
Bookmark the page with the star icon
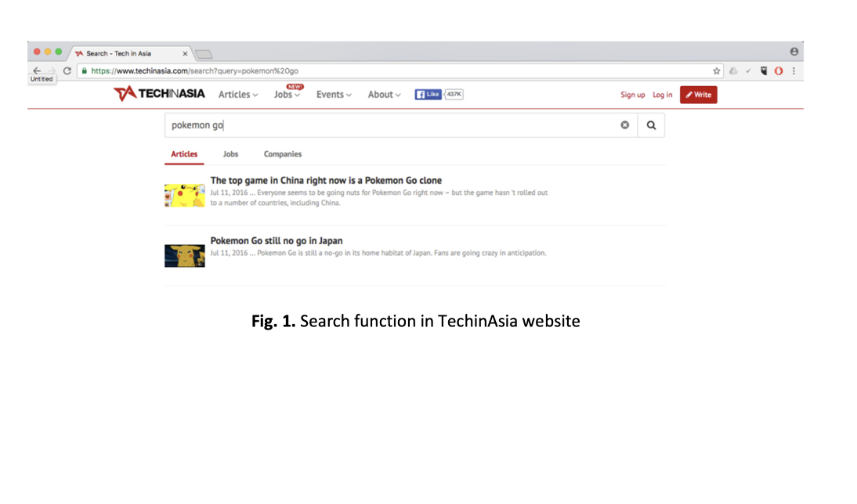717,70
